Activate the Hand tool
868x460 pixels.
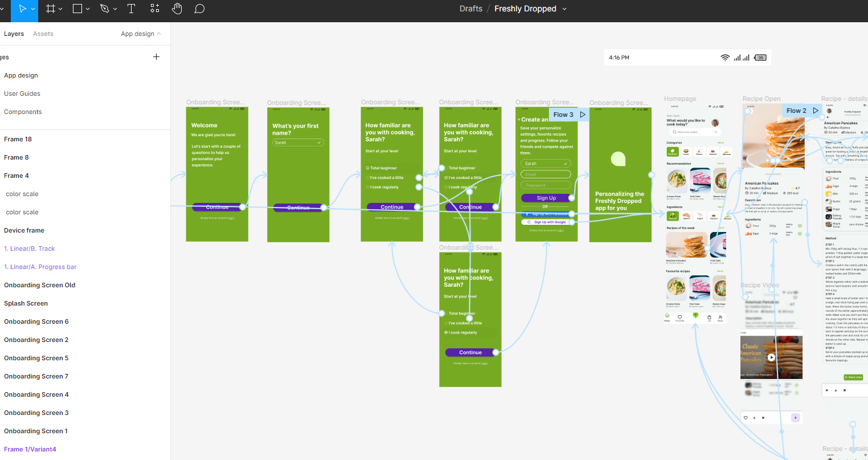pyautogui.click(x=177, y=9)
